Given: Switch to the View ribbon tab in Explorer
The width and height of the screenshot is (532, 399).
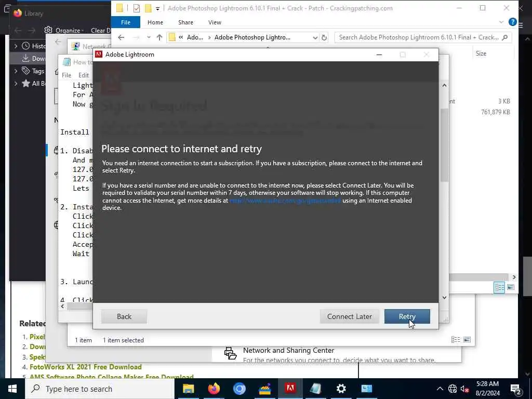Looking at the screenshot, I should pyautogui.click(x=215, y=22).
